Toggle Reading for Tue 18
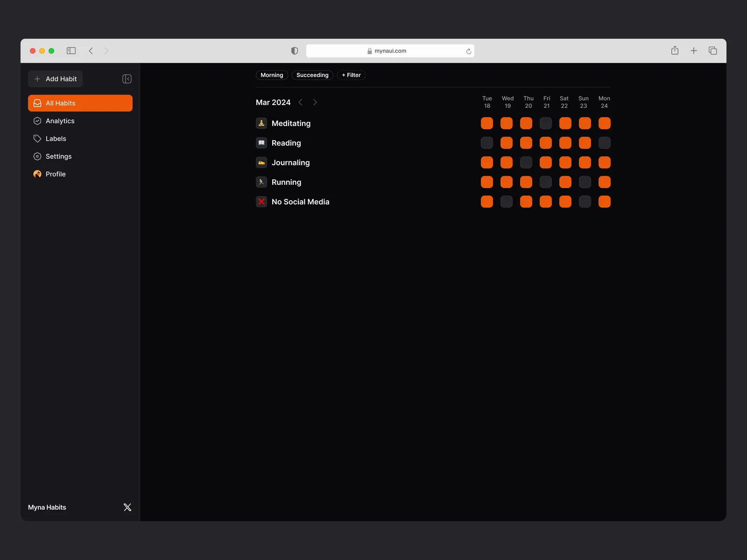 click(487, 143)
